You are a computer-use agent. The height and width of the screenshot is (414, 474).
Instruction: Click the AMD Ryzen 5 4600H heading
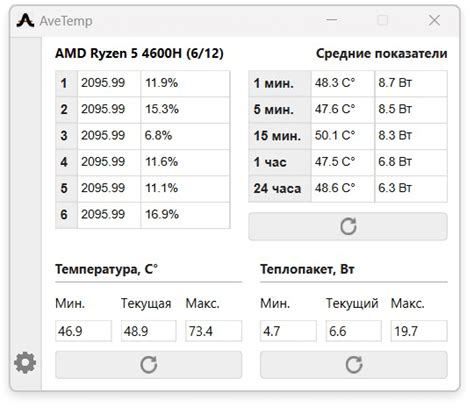point(139,54)
